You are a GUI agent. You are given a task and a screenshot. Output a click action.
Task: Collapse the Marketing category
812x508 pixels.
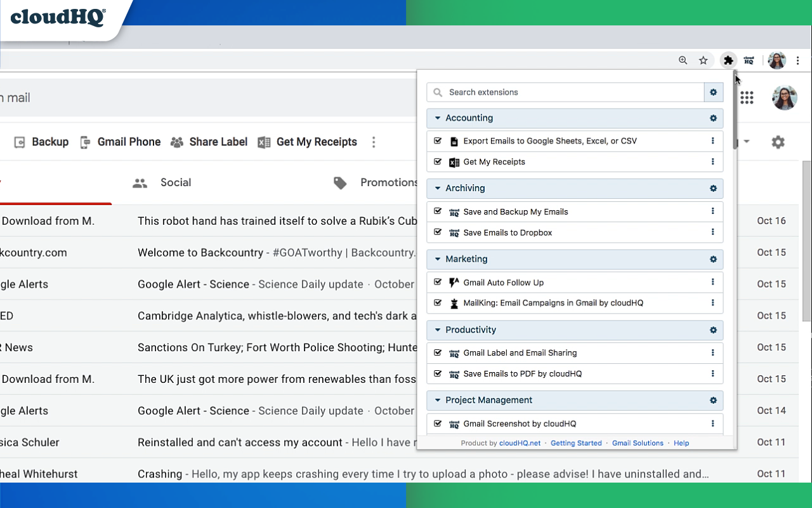(x=438, y=259)
